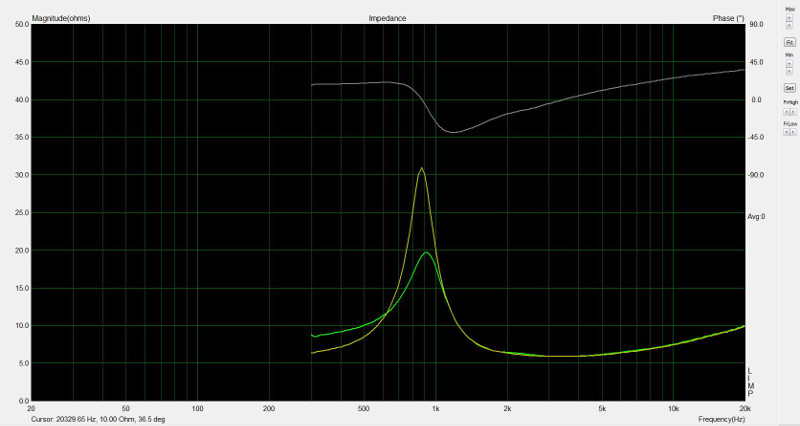This screenshot has height=426, width=800.
Task: Click the Frequency(Hz) axis label
Action: pos(722,418)
